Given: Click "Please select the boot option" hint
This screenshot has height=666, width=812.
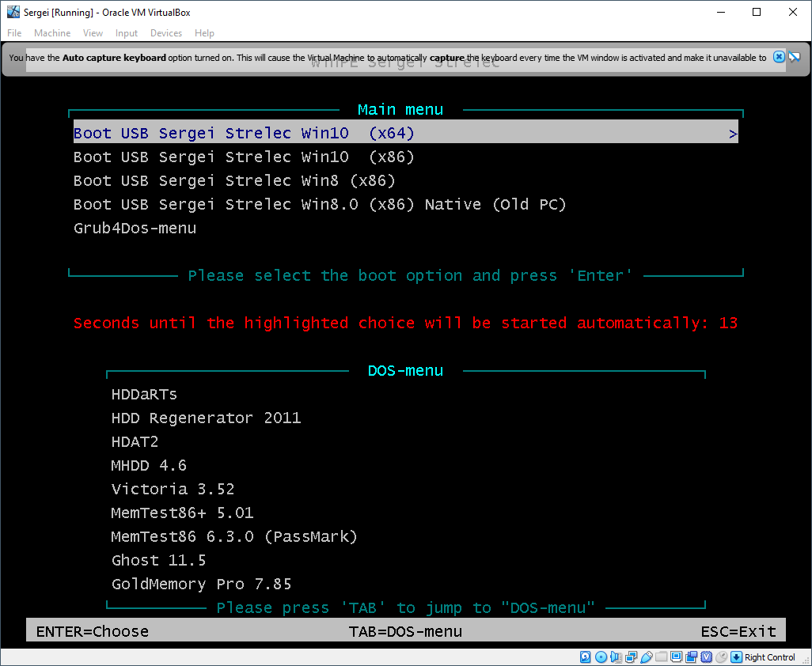Looking at the screenshot, I should pyautogui.click(x=410, y=275).
